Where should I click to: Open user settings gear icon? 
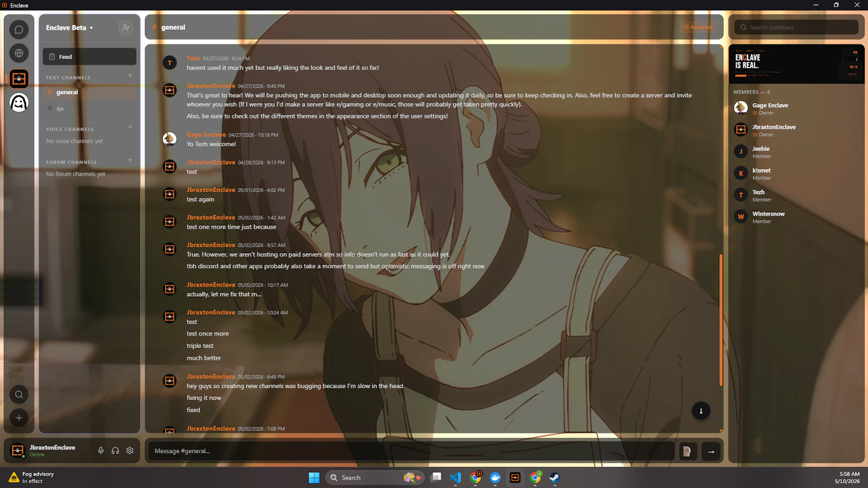pyautogui.click(x=130, y=451)
